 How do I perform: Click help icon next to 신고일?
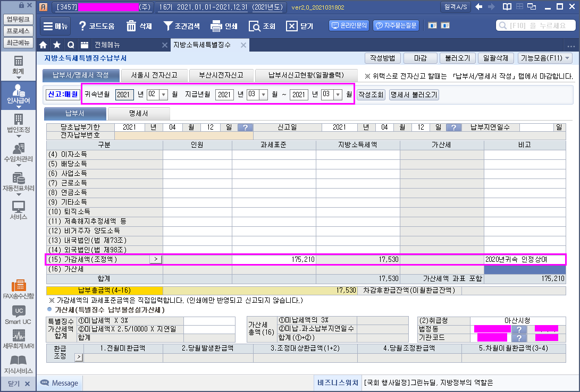pos(453,127)
